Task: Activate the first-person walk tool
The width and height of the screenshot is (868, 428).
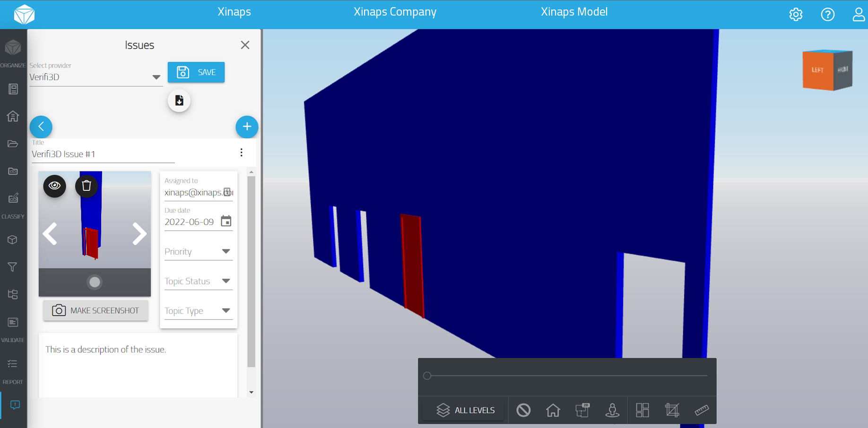Action: click(x=612, y=410)
